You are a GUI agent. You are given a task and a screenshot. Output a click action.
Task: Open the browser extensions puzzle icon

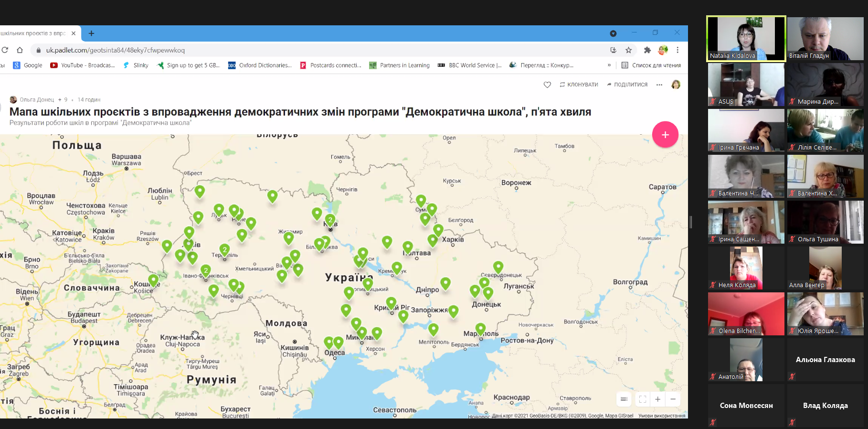(647, 50)
